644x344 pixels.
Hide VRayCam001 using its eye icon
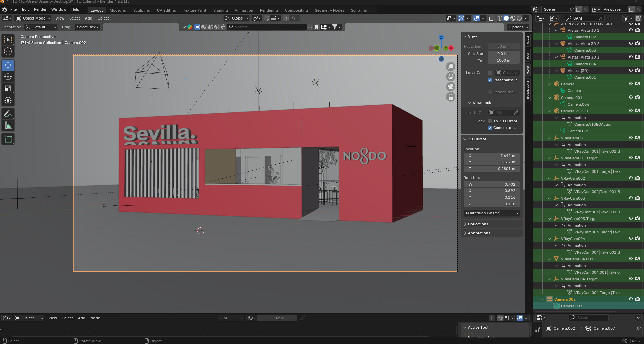point(631,138)
